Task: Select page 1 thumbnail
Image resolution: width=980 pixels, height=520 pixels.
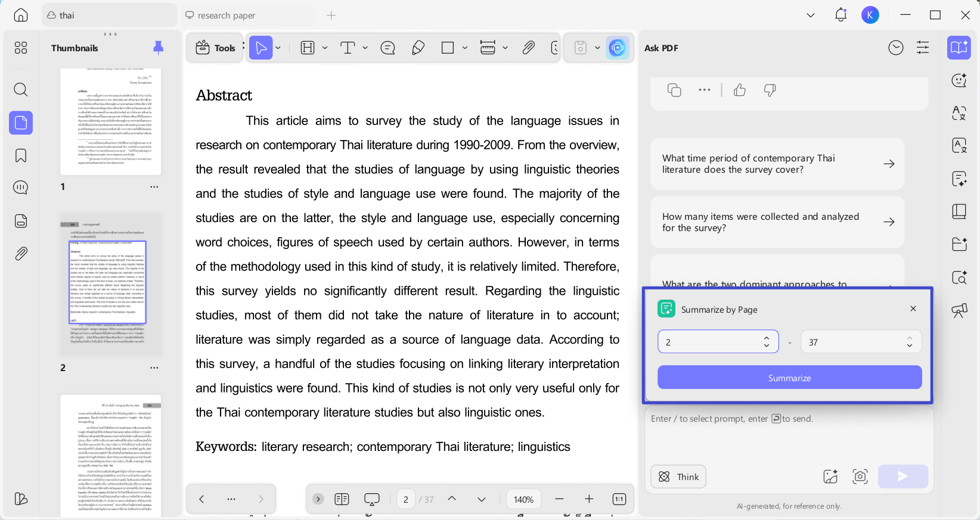Action: click(110, 122)
